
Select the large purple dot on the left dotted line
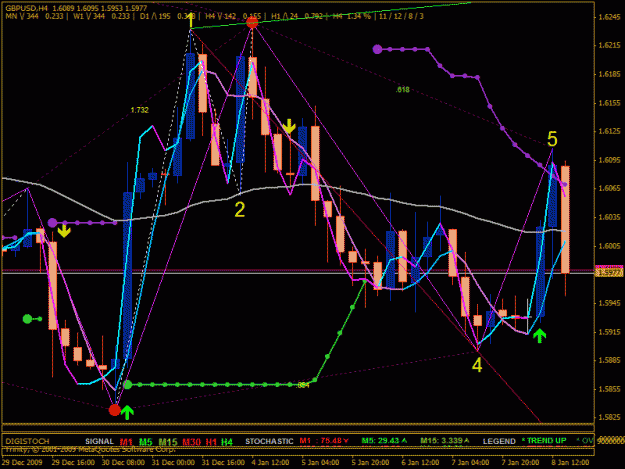point(52,222)
